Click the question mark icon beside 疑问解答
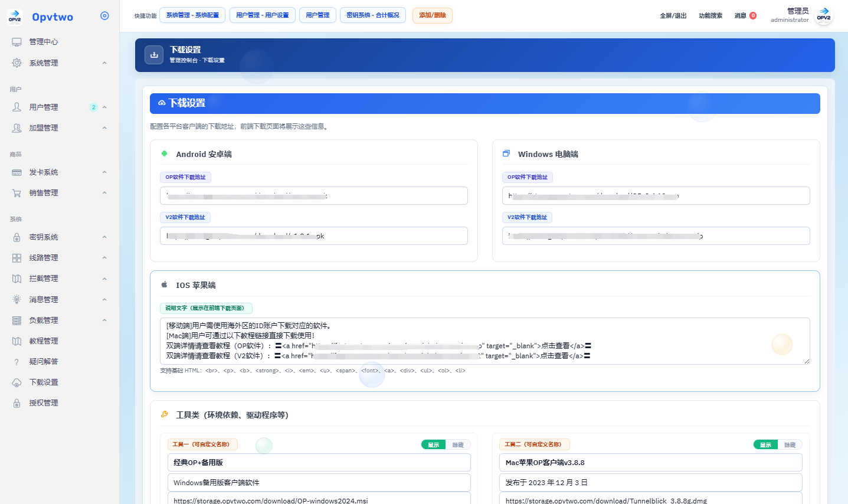 click(x=17, y=362)
